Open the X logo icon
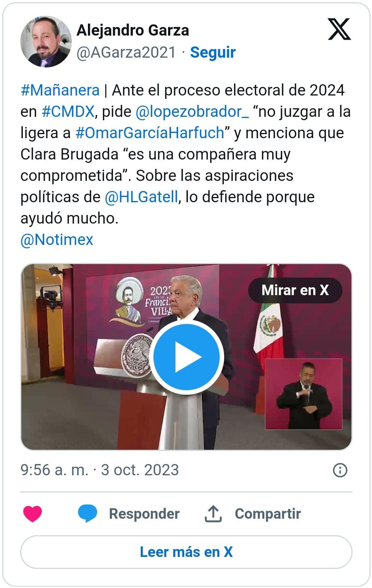The height and width of the screenshot is (588, 372). coord(339,29)
